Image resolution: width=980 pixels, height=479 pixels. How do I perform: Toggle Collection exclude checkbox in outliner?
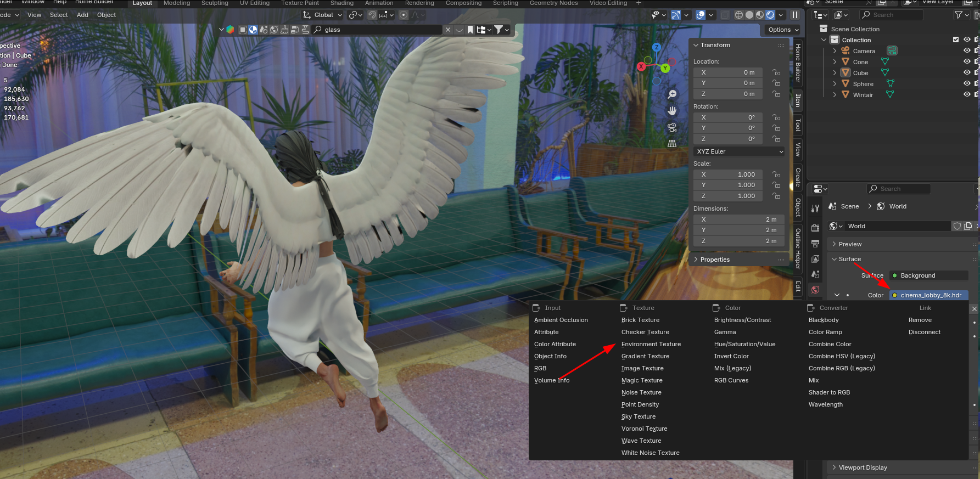956,40
